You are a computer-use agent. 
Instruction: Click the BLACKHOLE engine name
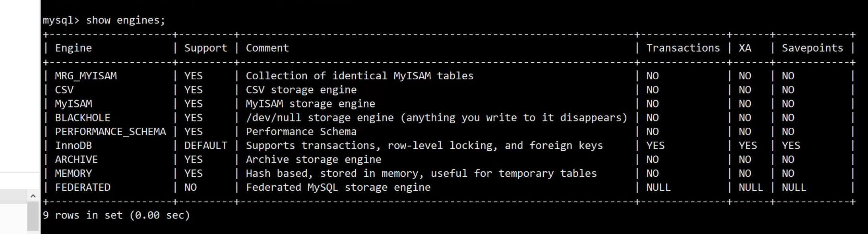click(82, 118)
